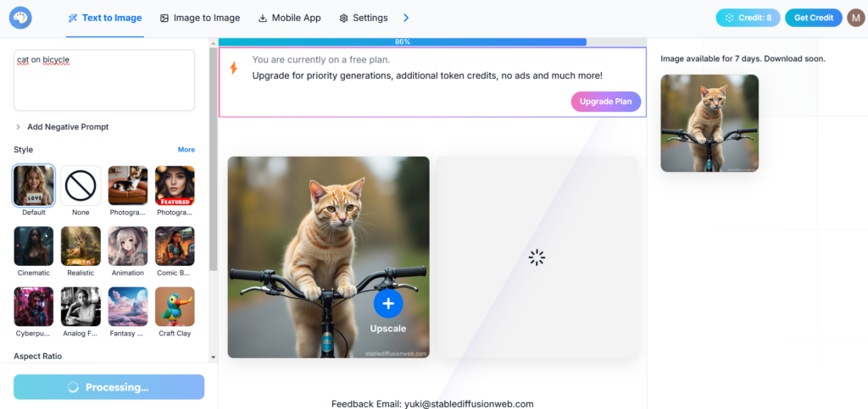868x409 pixels.
Task: Click the 86% progress bar
Action: [403, 42]
